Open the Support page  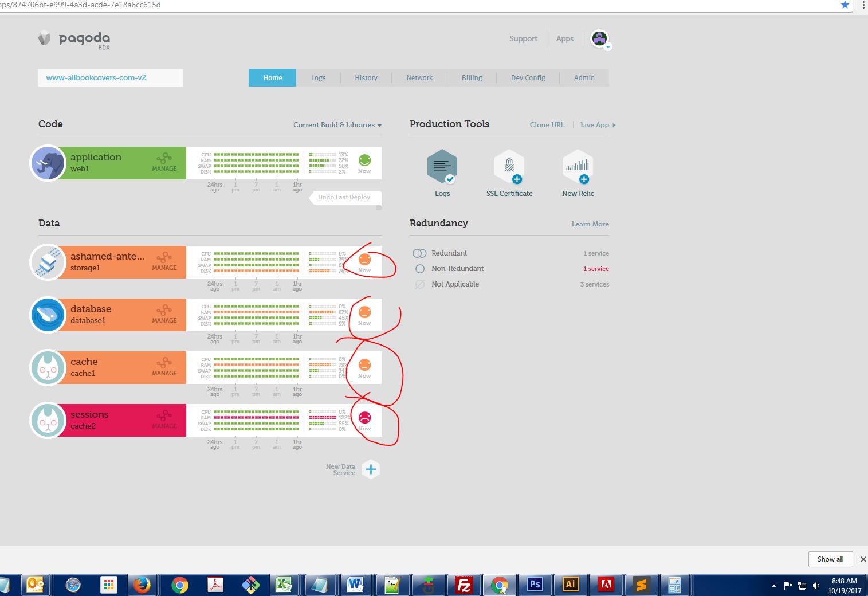(x=523, y=39)
